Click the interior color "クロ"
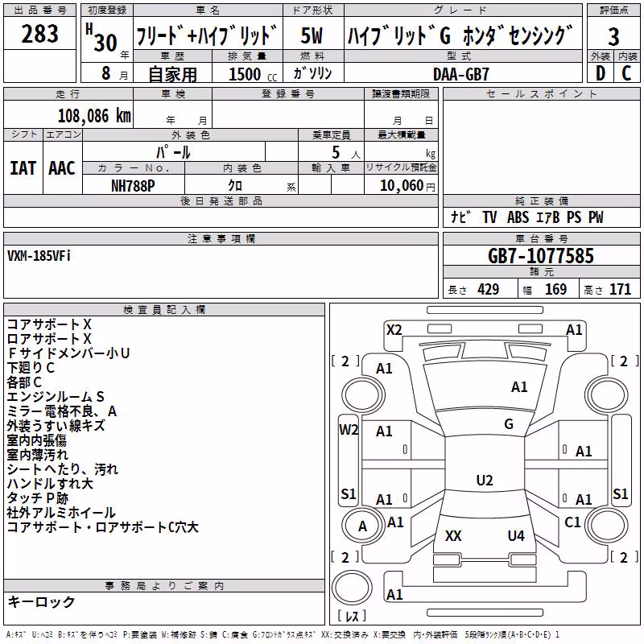The height and width of the screenshot is (644, 644). (235, 186)
